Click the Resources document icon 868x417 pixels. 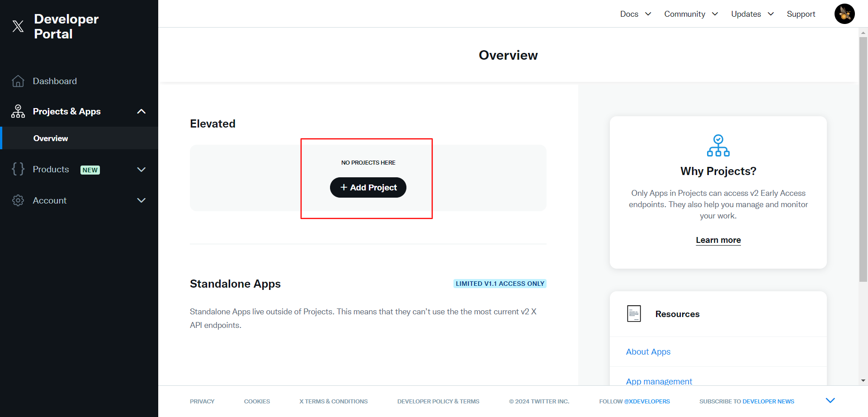click(634, 314)
